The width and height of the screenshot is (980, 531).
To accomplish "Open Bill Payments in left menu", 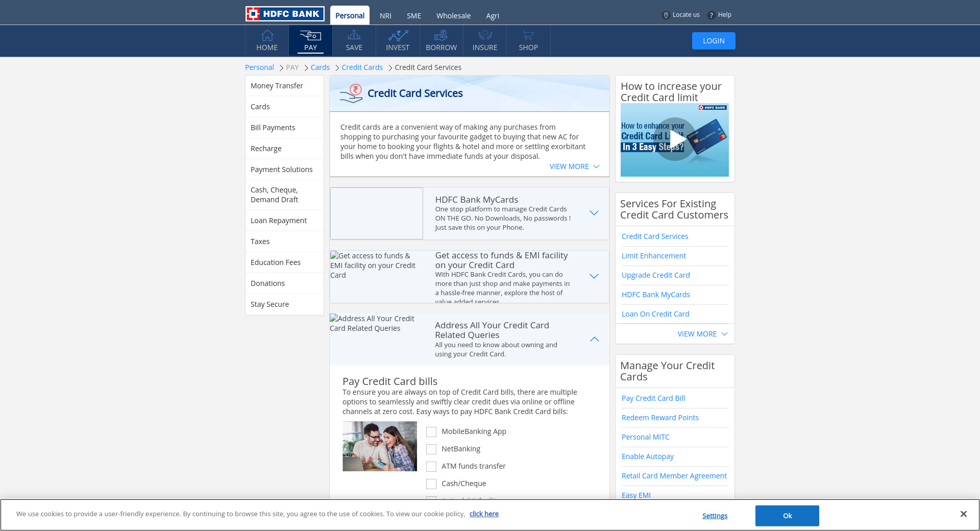I will tap(273, 128).
